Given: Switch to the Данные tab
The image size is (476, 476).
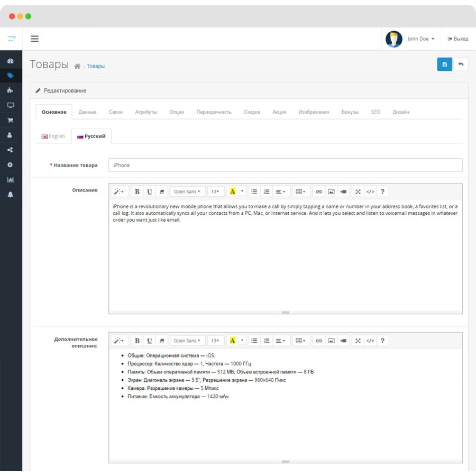Looking at the screenshot, I should click(87, 112).
